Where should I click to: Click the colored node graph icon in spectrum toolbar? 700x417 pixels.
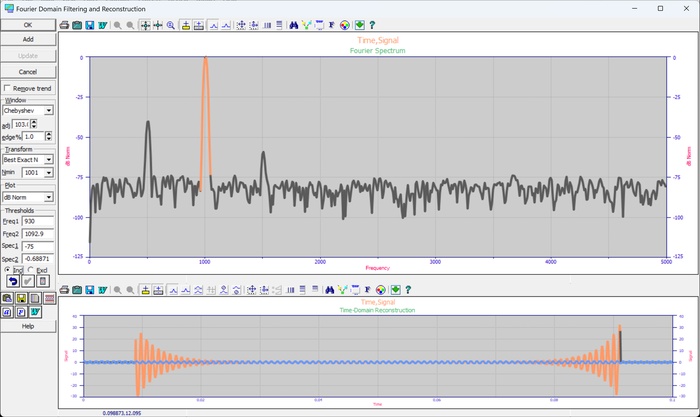306,25
